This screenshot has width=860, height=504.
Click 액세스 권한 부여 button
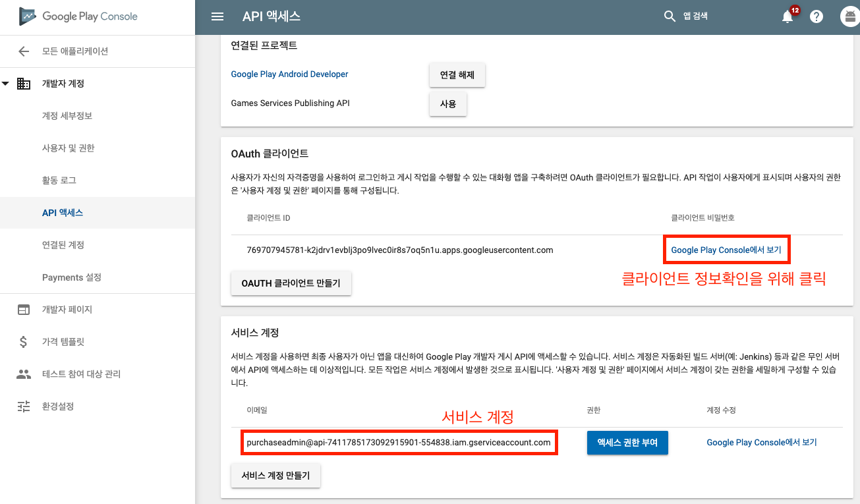[x=627, y=443]
